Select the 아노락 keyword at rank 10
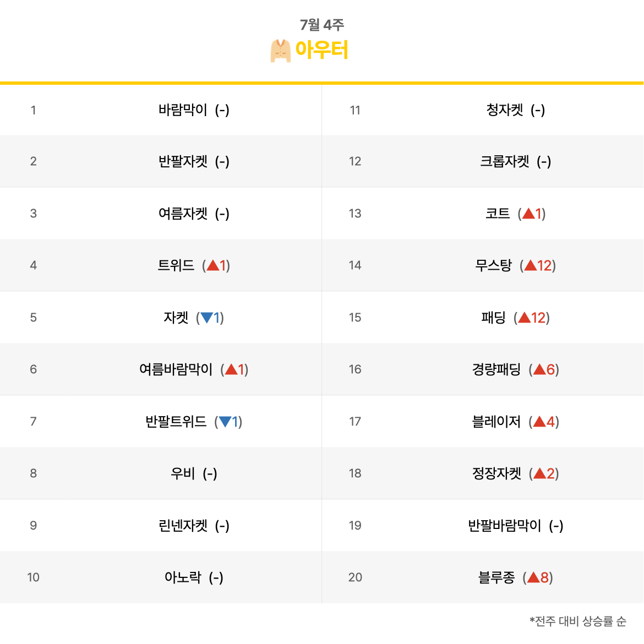 183,577
